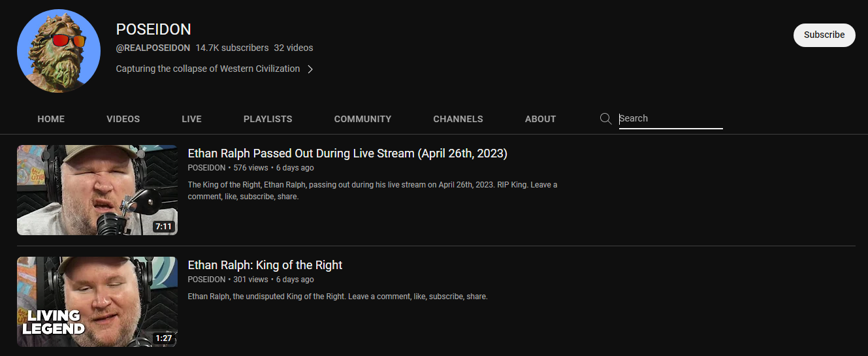Go to the LIVE tab
The height and width of the screenshot is (356, 868).
pos(191,119)
